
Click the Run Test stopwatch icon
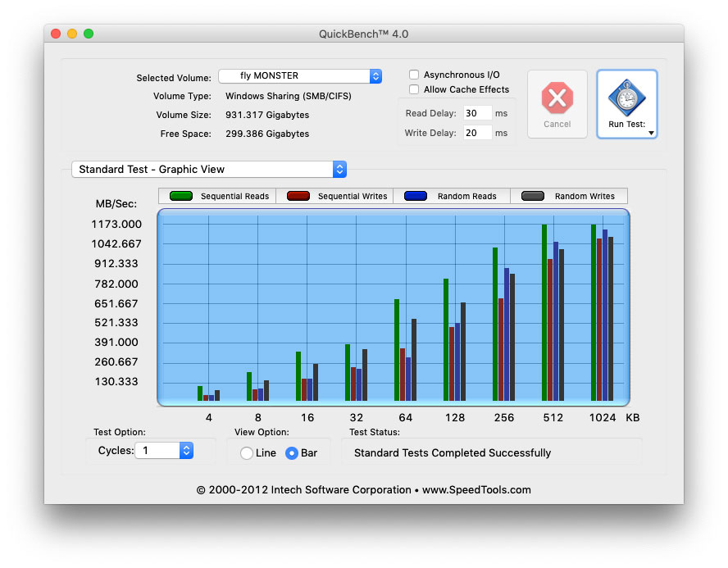[626, 98]
